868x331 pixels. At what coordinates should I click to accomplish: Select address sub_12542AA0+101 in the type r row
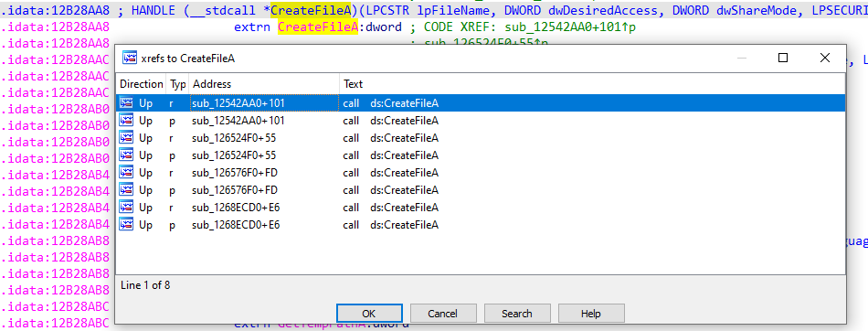[x=238, y=103]
